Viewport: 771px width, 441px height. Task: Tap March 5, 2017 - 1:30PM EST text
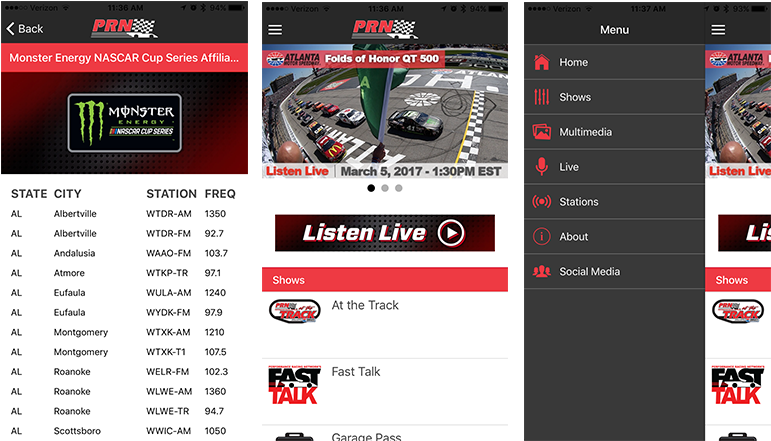click(421, 171)
